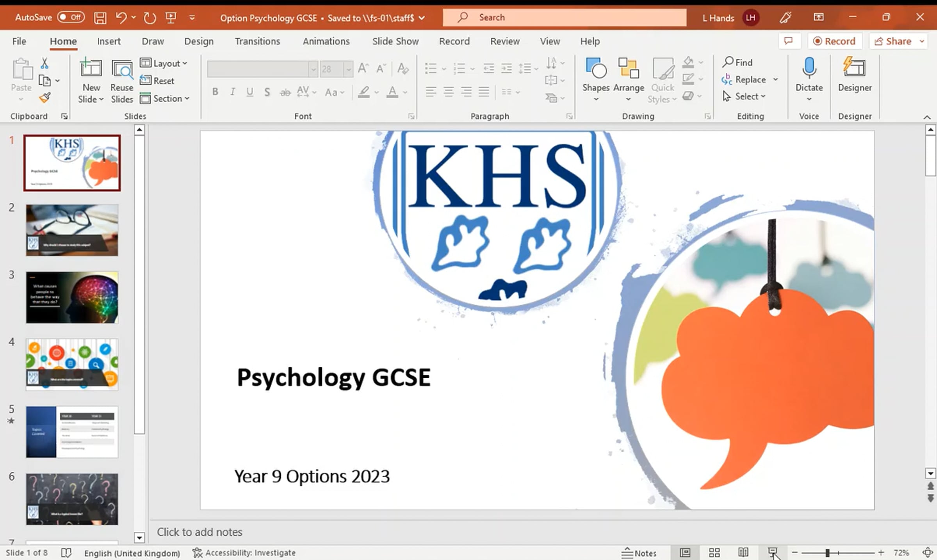
Task: Run spell check from status bar book icon
Action: pyautogui.click(x=66, y=553)
